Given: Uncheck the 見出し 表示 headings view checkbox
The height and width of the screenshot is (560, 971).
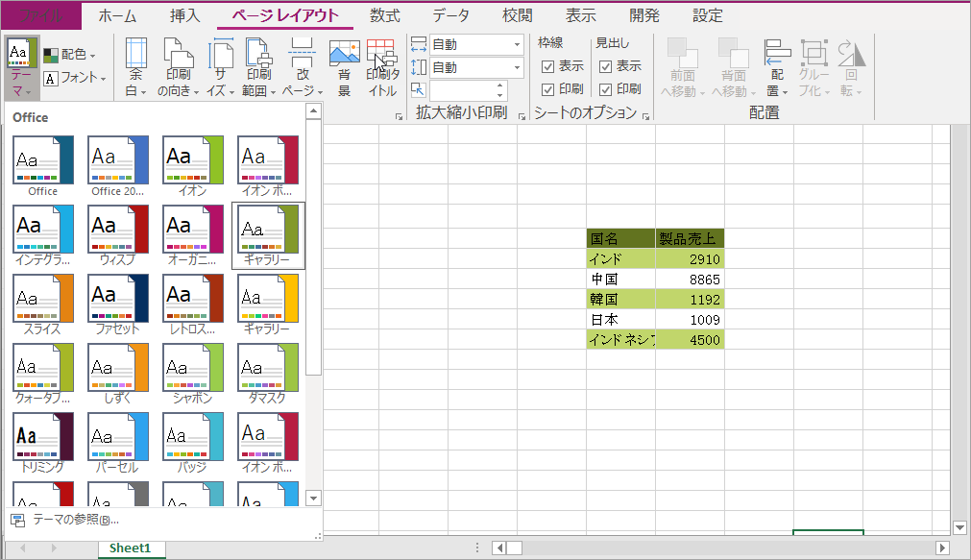Looking at the screenshot, I should 605,66.
